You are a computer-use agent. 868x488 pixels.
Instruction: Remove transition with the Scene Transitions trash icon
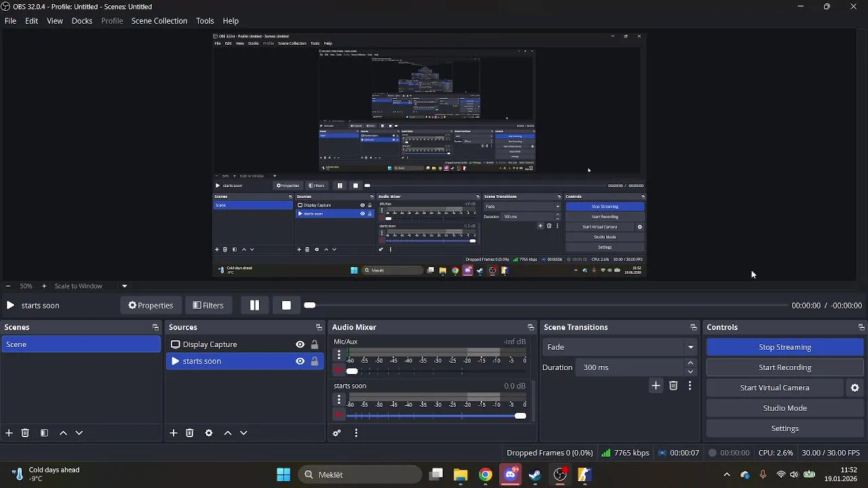(673, 386)
